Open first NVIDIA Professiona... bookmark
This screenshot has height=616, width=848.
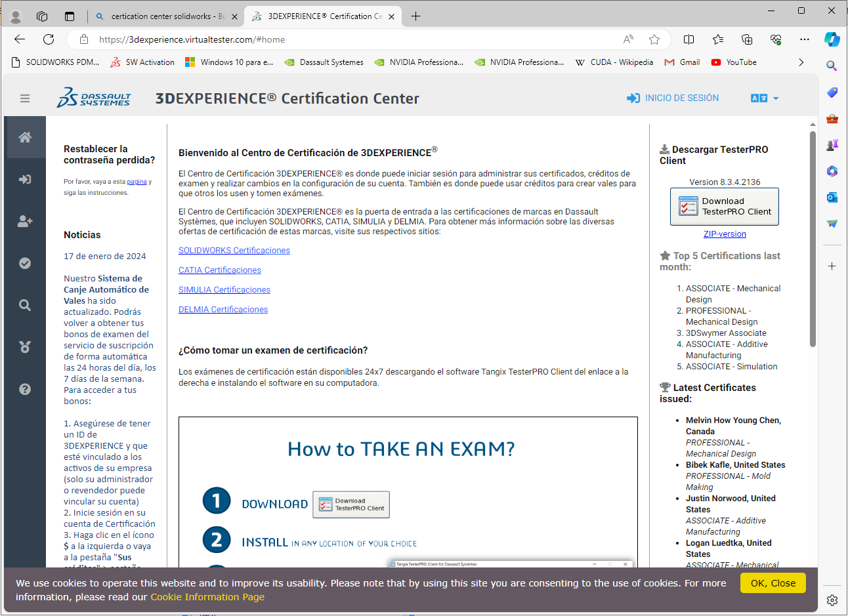tap(419, 62)
